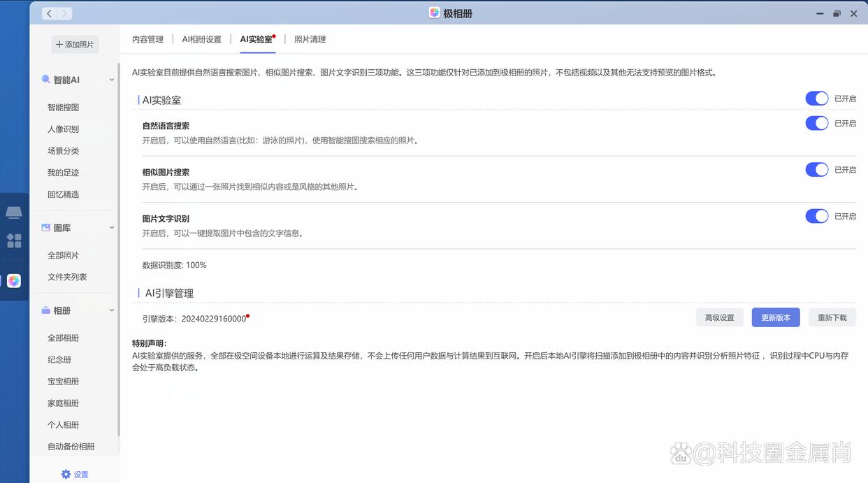Click the 图库 picture icon in sidebar
868x483 pixels.
click(x=46, y=228)
